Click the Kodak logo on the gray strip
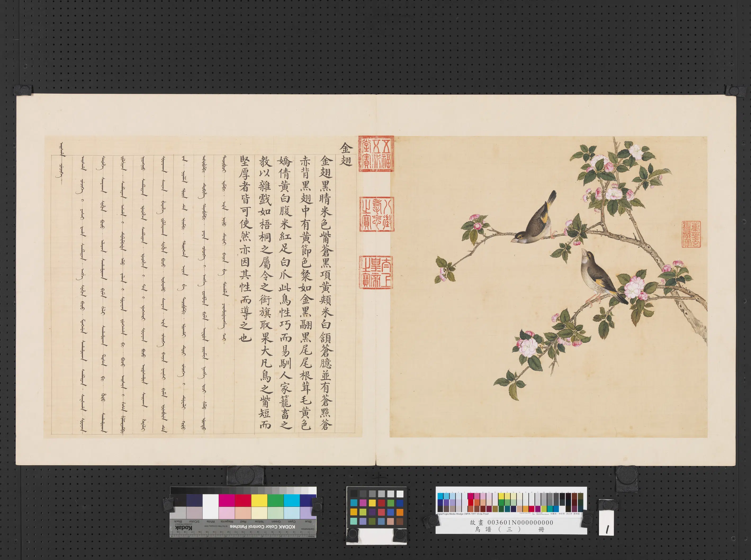Screen dimensions: 751x560 coord(183,528)
